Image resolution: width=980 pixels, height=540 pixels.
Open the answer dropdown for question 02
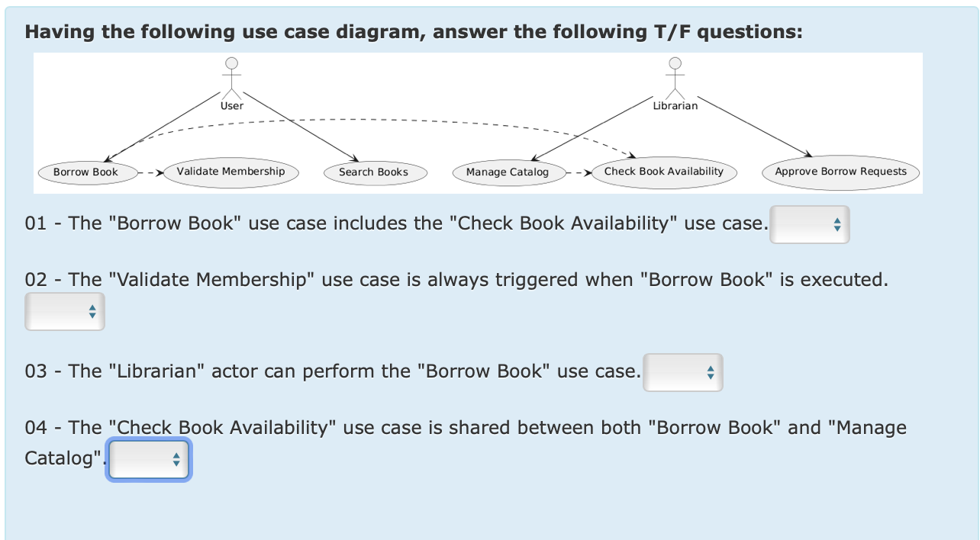pos(65,311)
